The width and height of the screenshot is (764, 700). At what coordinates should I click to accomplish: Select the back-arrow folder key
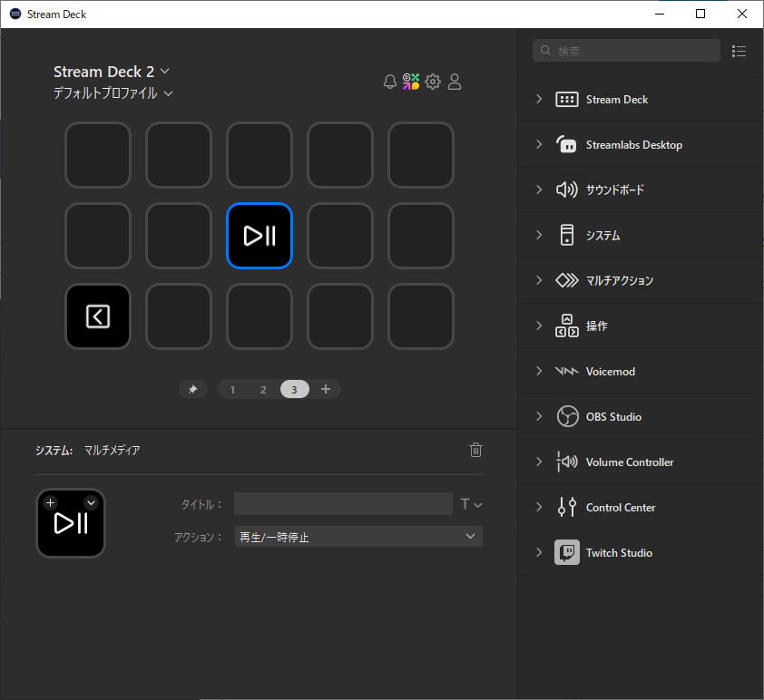point(98,316)
